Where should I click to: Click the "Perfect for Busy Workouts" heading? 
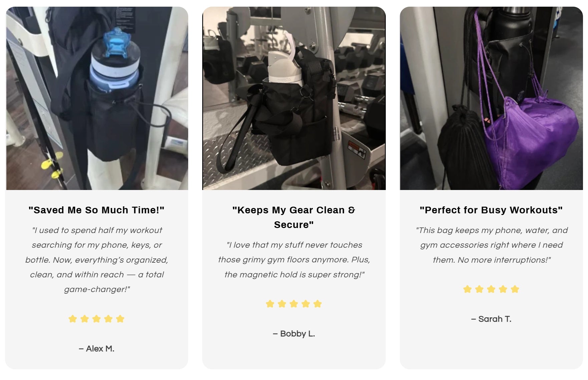[491, 210]
